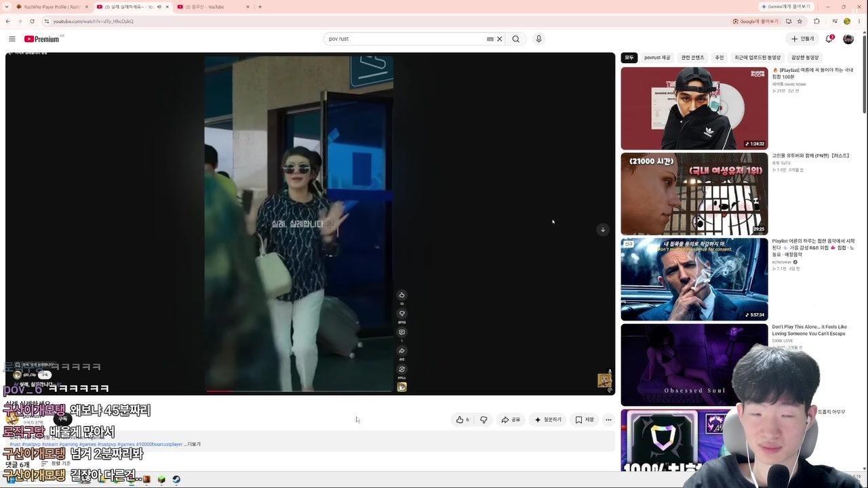Dislike the video with thumbs-down button
The width and height of the screenshot is (868, 488).
point(484,420)
